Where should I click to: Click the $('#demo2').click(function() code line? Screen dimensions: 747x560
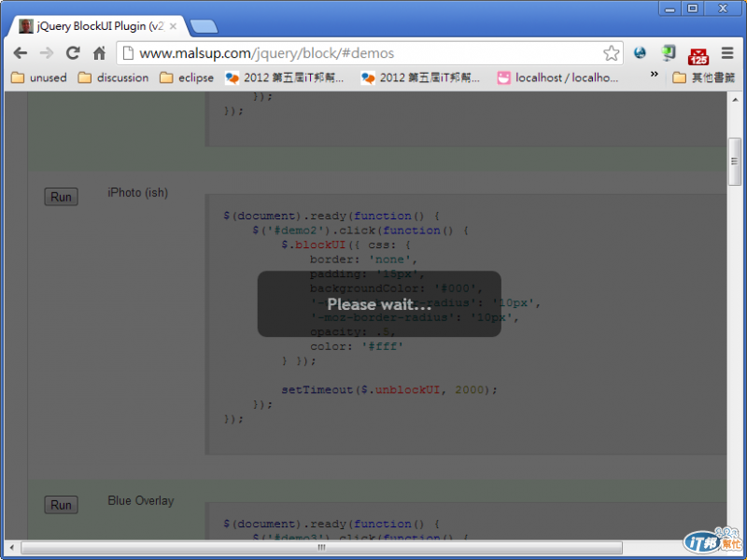[360, 231]
